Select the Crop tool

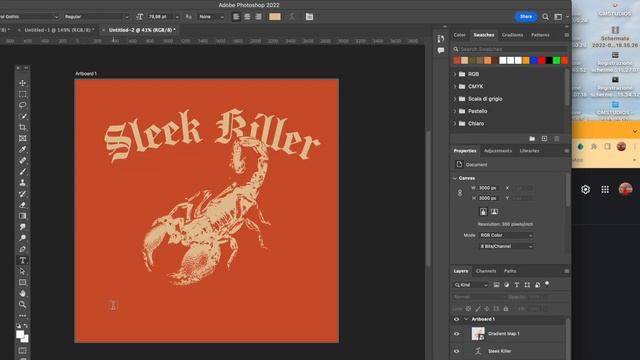coord(22,127)
